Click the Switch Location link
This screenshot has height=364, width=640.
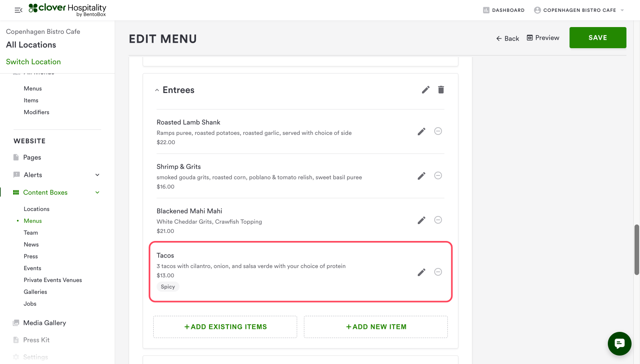point(33,62)
